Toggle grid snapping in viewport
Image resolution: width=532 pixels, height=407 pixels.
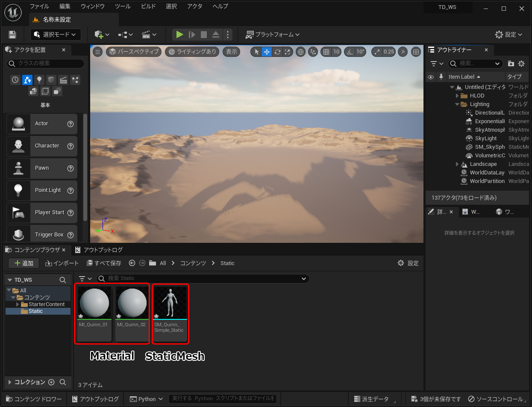tap(326, 52)
